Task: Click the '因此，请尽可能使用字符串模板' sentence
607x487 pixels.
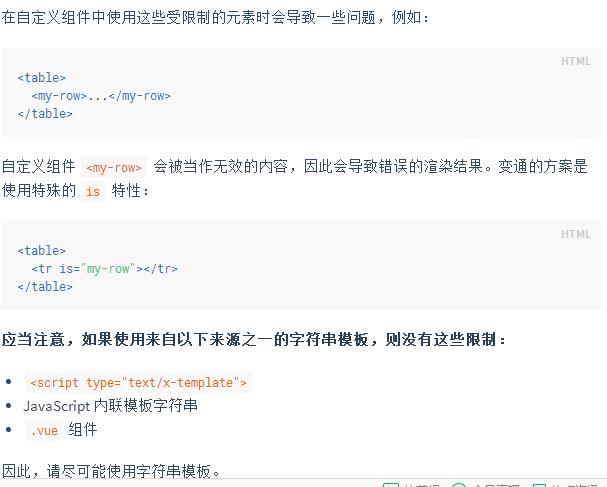Action: pyautogui.click(x=111, y=471)
